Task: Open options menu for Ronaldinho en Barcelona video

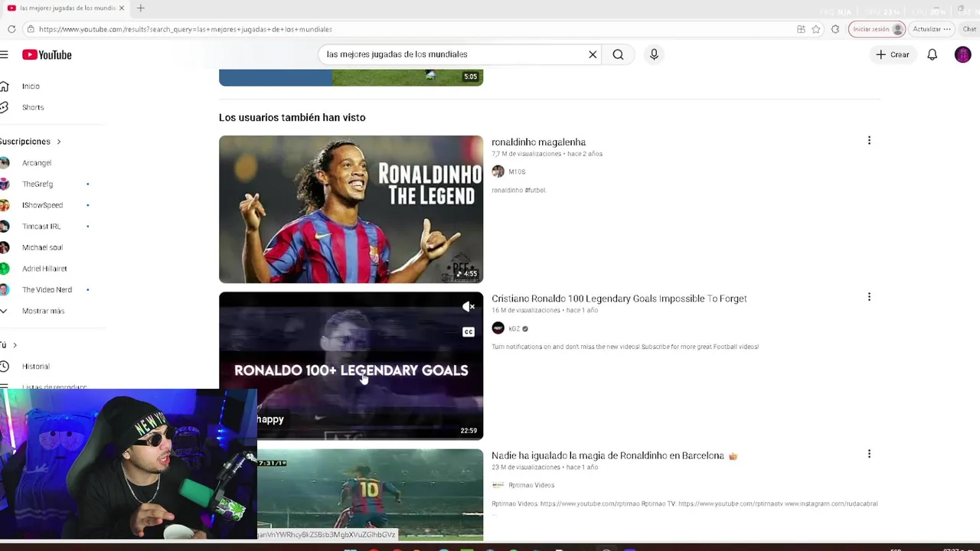Action: [869, 454]
